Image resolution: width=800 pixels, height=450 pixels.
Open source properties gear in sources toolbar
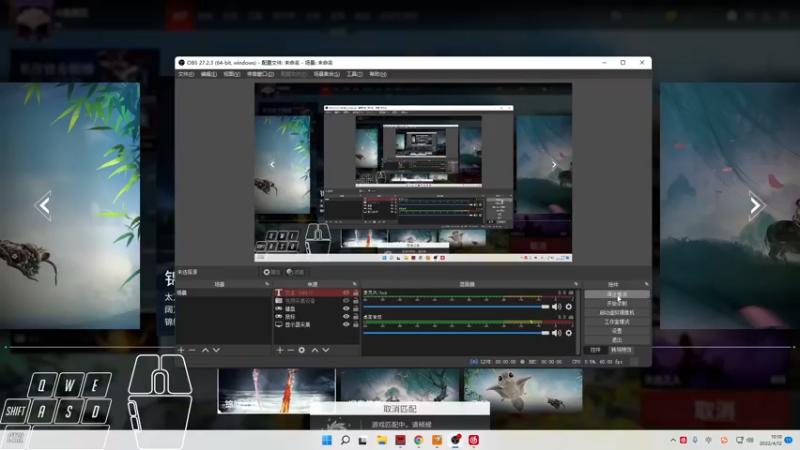302,350
